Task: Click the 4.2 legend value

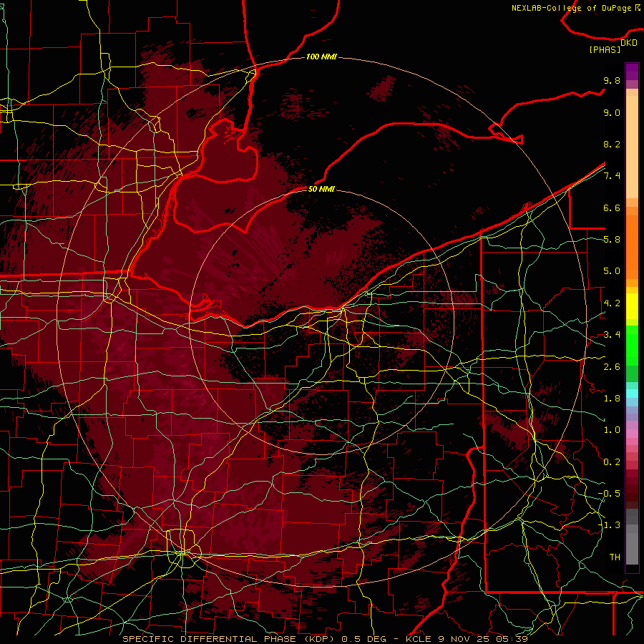Action: pyautogui.click(x=612, y=303)
